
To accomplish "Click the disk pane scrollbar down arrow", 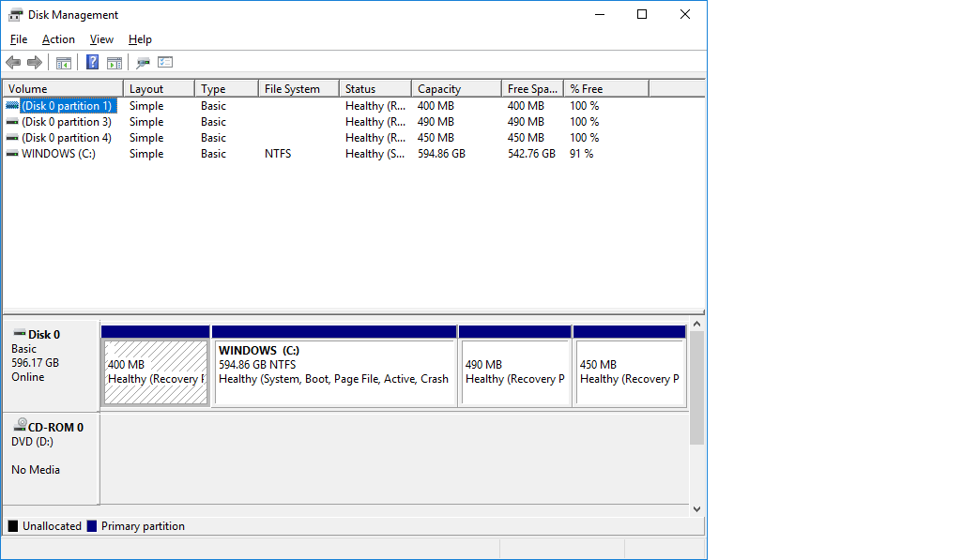I will tap(696, 508).
